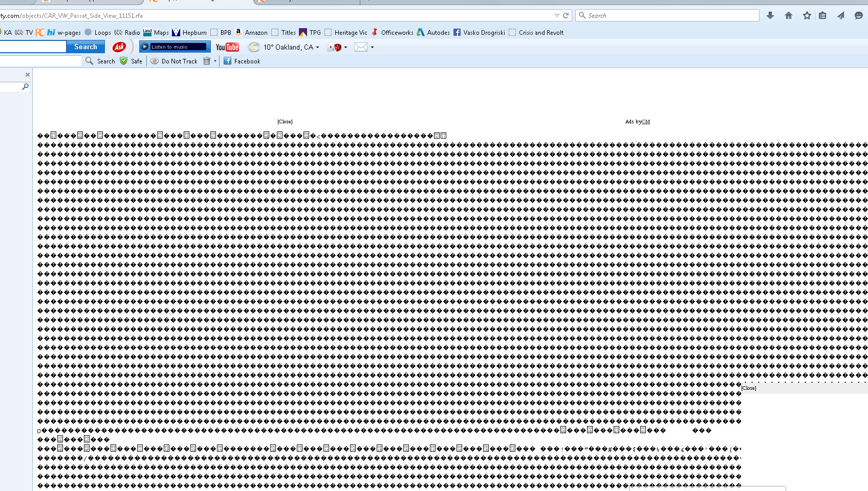868x491 pixels.
Task: Click the paper-plane share icon
Action: 840,15
